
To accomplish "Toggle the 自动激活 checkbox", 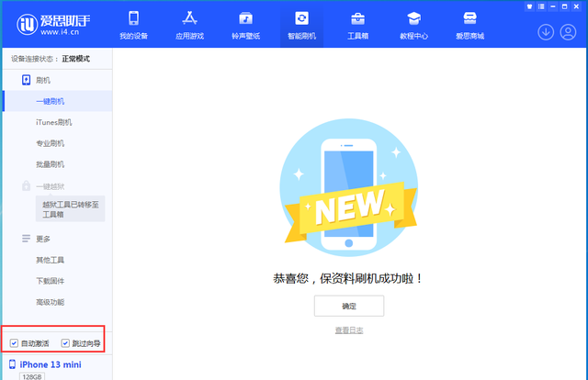I will pyautogui.click(x=14, y=343).
